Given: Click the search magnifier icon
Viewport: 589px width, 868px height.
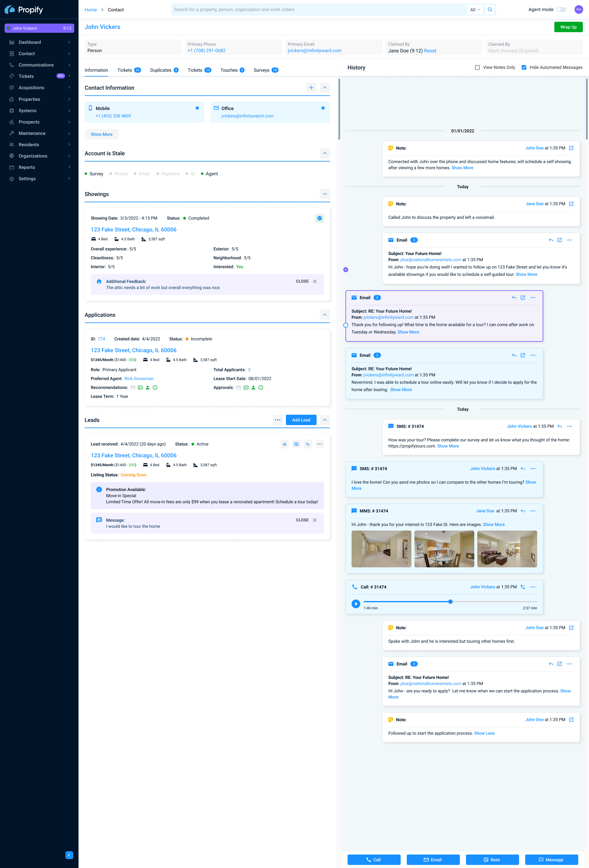Looking at the screenshot, I should [490, 10].
